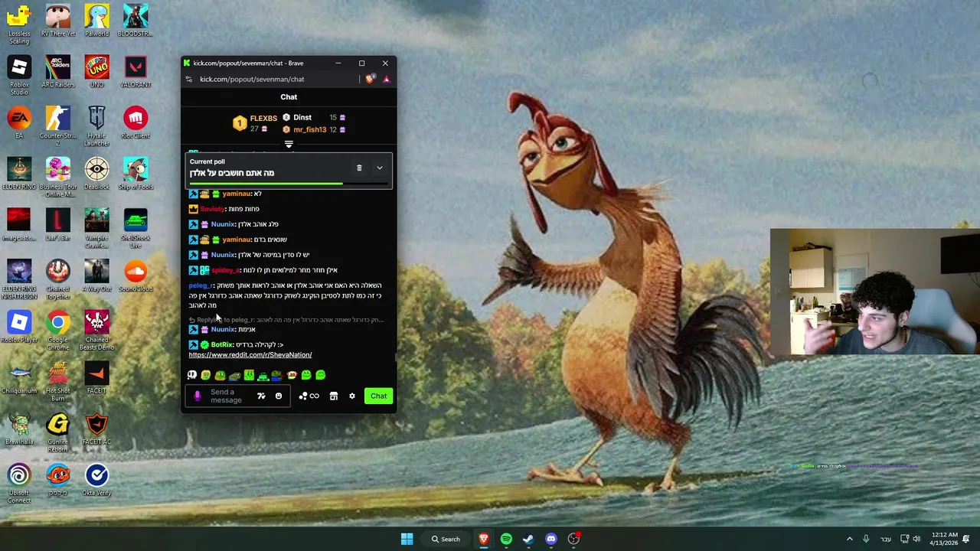The image size is (980, 551).
Task: Open Ubisoft Connect desktop shortcut
Action: 19,484
